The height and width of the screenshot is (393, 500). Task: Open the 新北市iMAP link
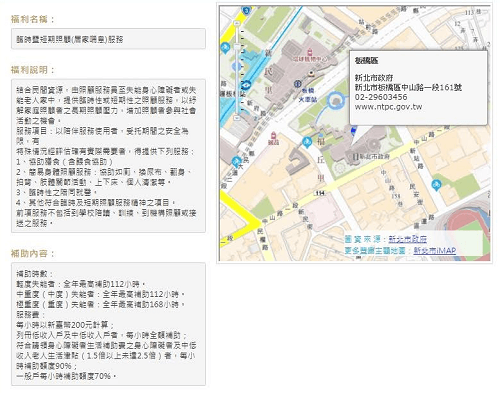(435, 250)
